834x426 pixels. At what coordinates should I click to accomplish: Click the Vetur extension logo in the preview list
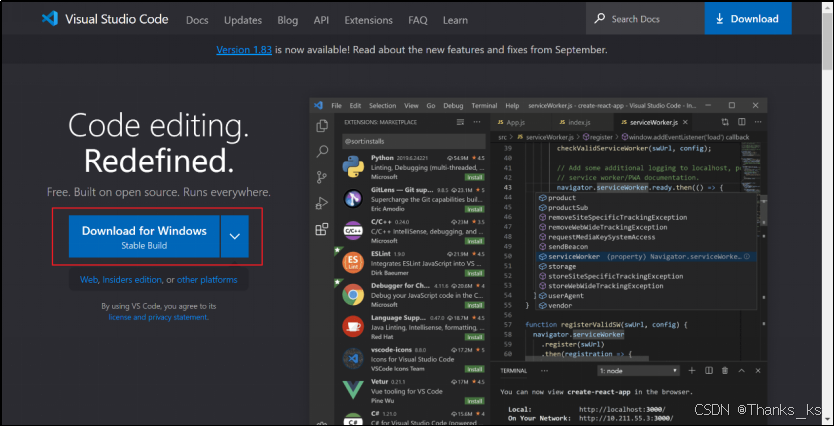pyautogui.click(x=353, y=390)
